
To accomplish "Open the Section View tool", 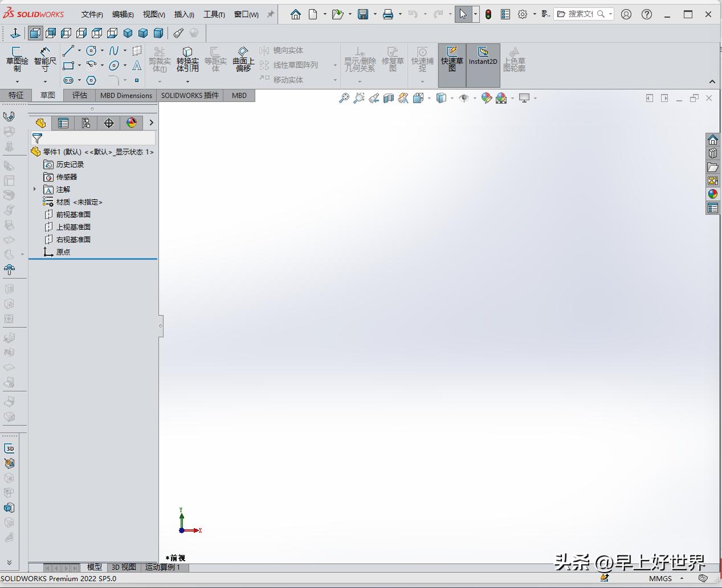I will (x=389, y=98).
